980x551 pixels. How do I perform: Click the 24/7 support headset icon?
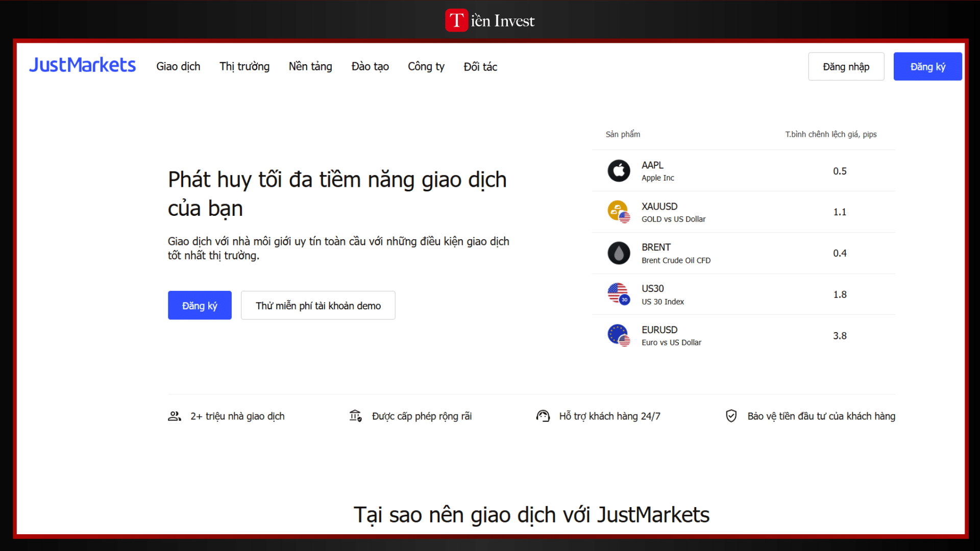tap(543, 416)
